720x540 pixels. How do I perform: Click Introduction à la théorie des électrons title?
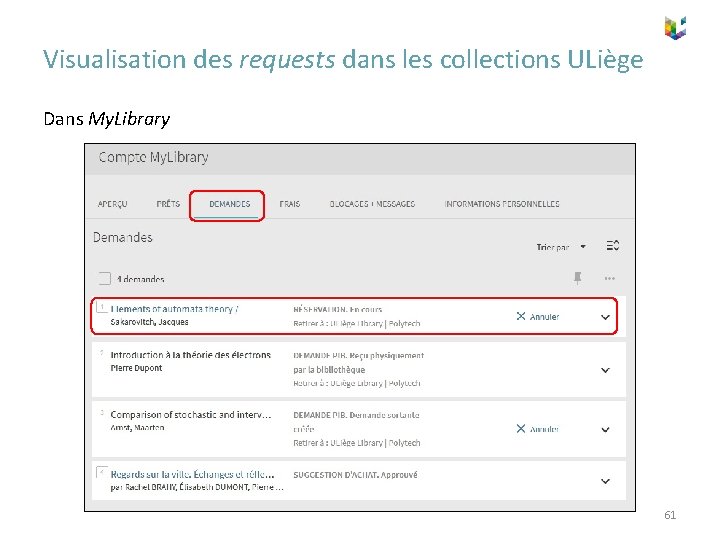coord(191,355)
